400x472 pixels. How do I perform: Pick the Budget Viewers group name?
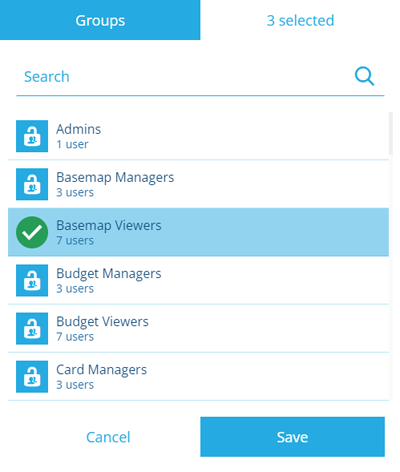pos(102,322)
